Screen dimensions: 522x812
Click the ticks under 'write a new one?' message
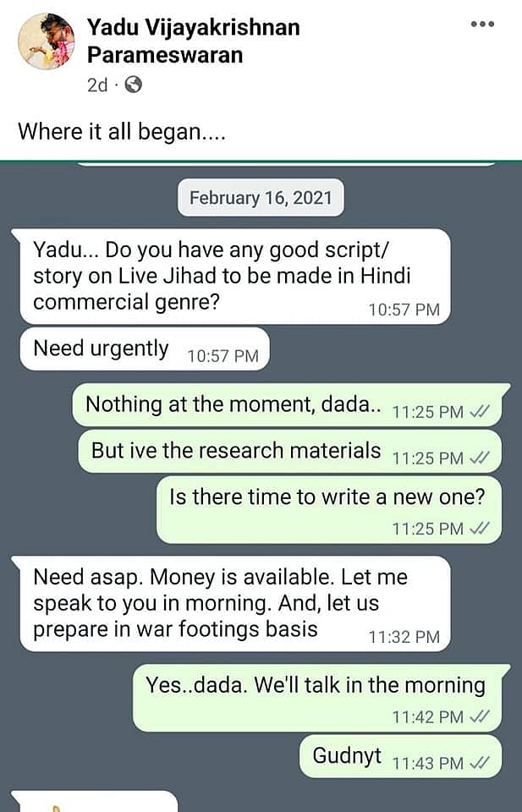479,529
